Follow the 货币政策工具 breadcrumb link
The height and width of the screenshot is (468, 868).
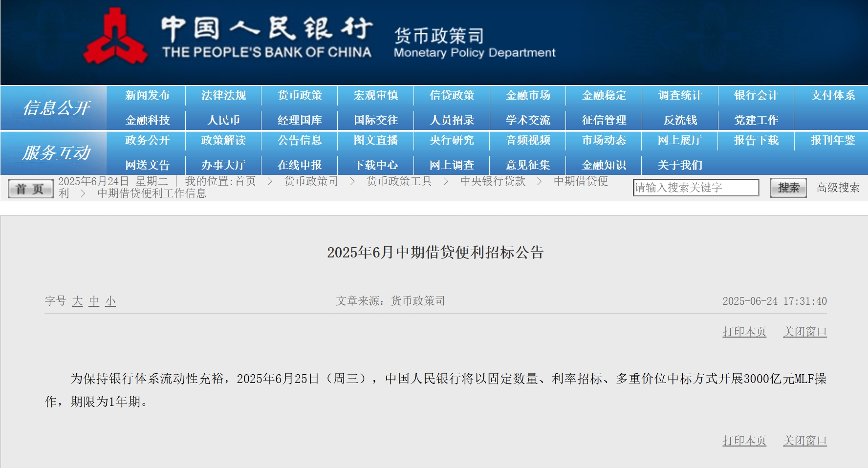pos(399,181)
